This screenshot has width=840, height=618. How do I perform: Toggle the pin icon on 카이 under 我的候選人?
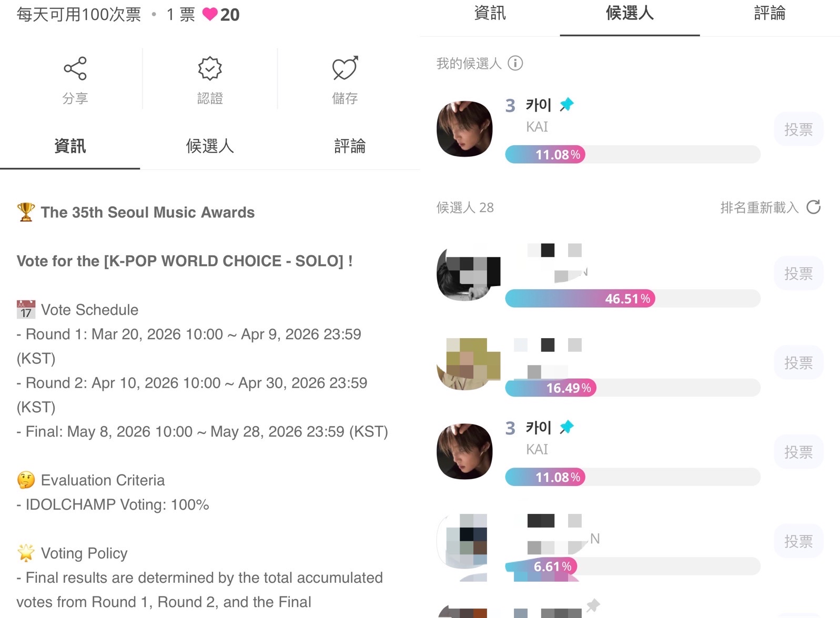tap(566, 105)
